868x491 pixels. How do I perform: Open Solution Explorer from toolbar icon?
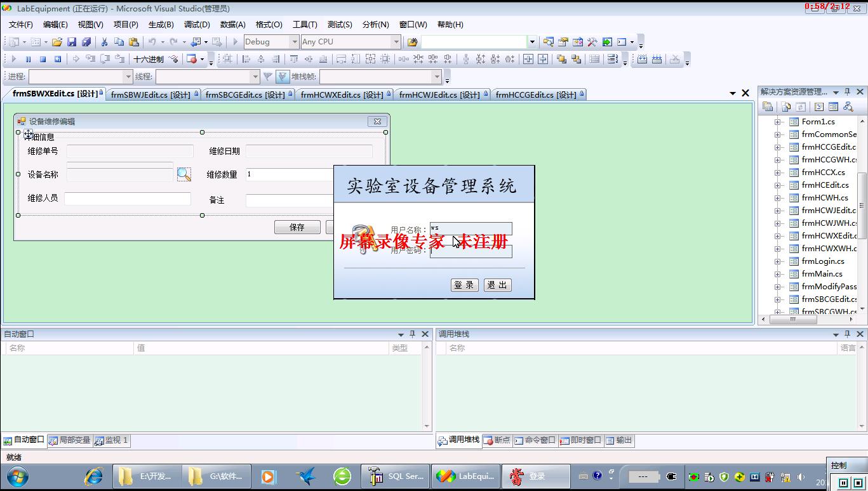[549, 42]
